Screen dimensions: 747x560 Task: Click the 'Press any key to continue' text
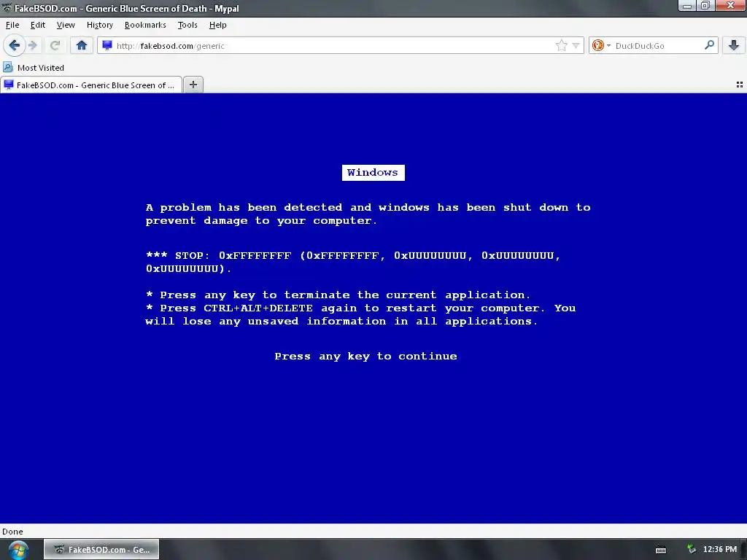(365, 356)
